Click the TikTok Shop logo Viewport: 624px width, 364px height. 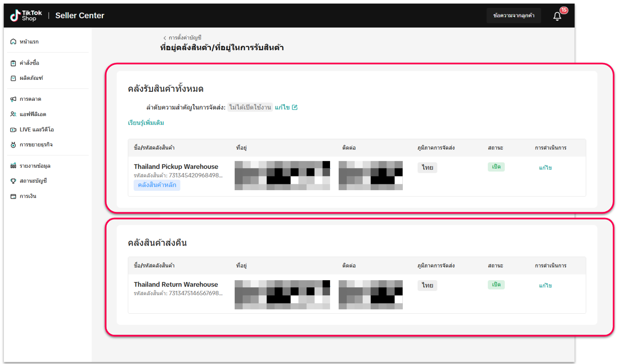pyautogui.click(x=26, y=16)
